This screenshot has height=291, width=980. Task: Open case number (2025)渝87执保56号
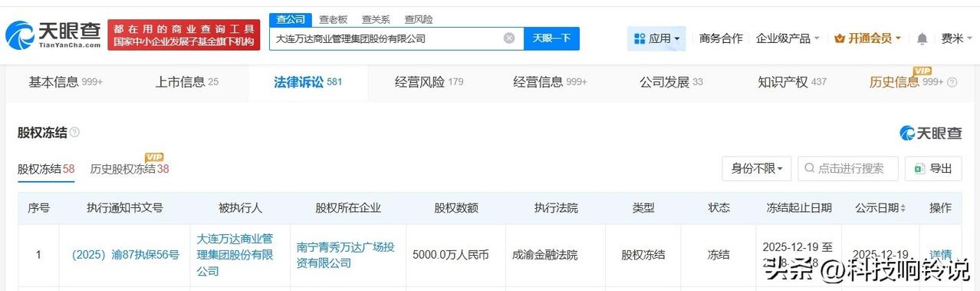click(x=125, y=255)
